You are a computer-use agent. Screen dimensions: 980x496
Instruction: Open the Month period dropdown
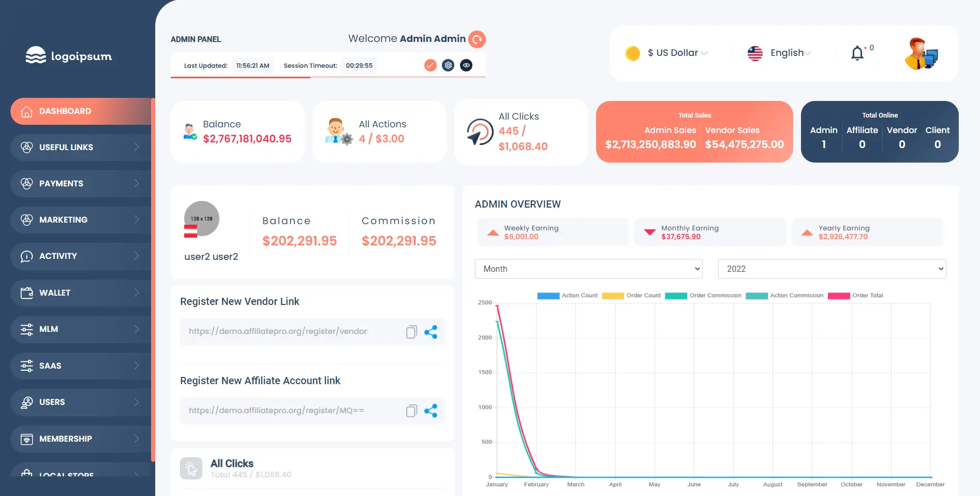[589, 269]
